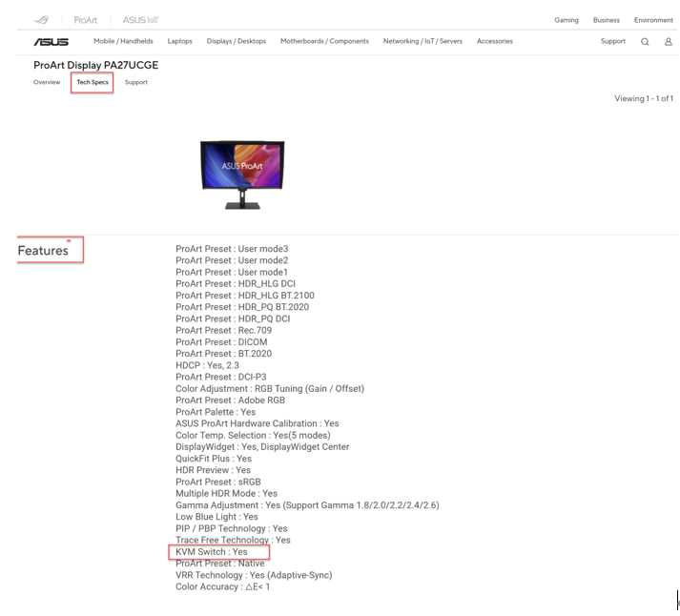Click the ProArt monitor product image
This screenshot has width=680, height=616.
coord(242,175)
